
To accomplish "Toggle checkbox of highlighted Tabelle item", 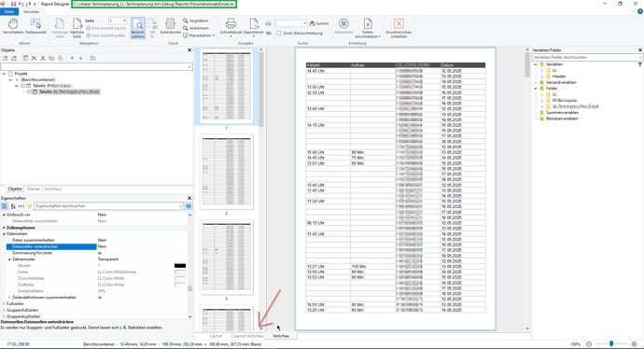I will (x=29, y=92).
